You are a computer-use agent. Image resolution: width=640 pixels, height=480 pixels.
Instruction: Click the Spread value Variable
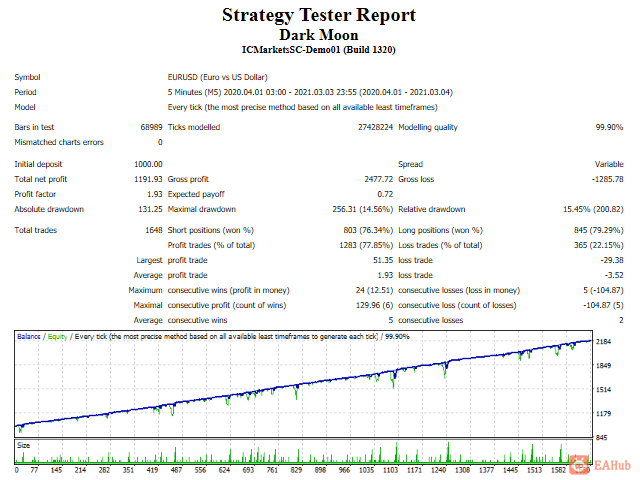pos(609,164)
